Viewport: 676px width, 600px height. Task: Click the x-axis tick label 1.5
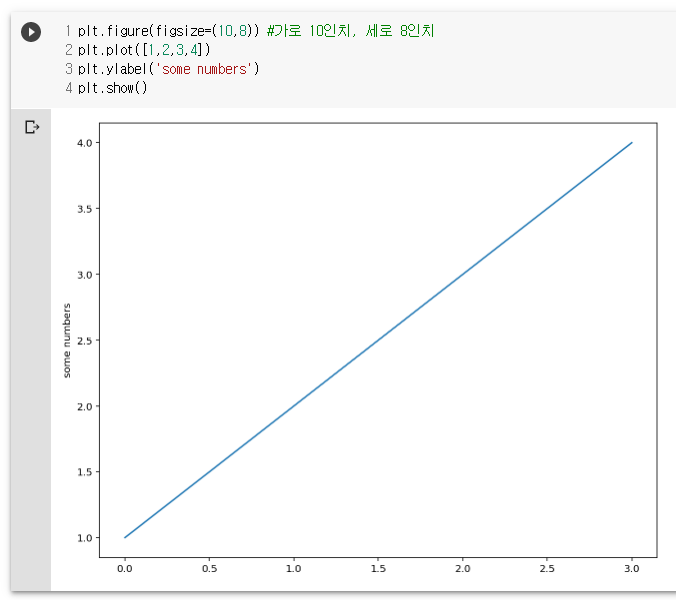pos(378,569)
